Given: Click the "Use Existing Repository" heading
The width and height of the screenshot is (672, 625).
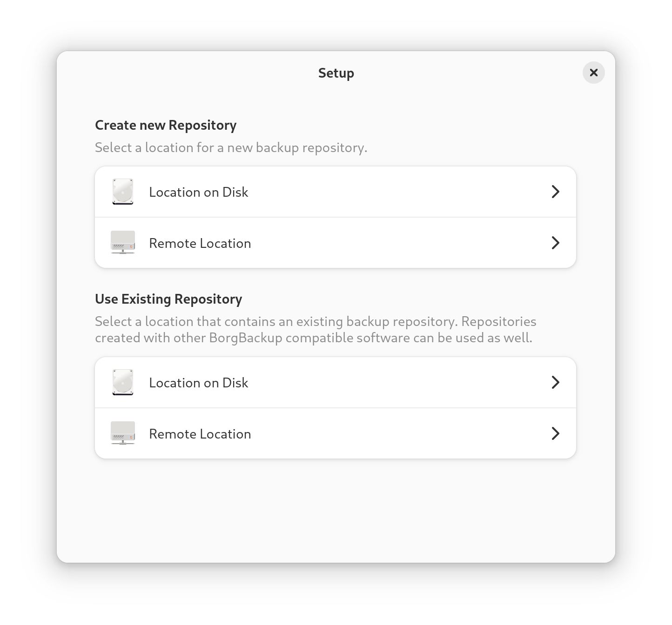Looking at the screenshot, I should point(168,299).
